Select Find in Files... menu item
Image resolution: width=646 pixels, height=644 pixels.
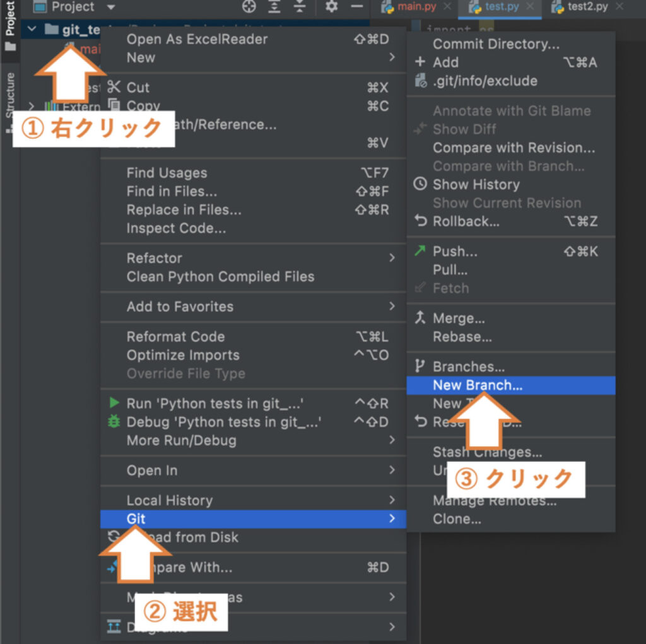click(172, 191)
